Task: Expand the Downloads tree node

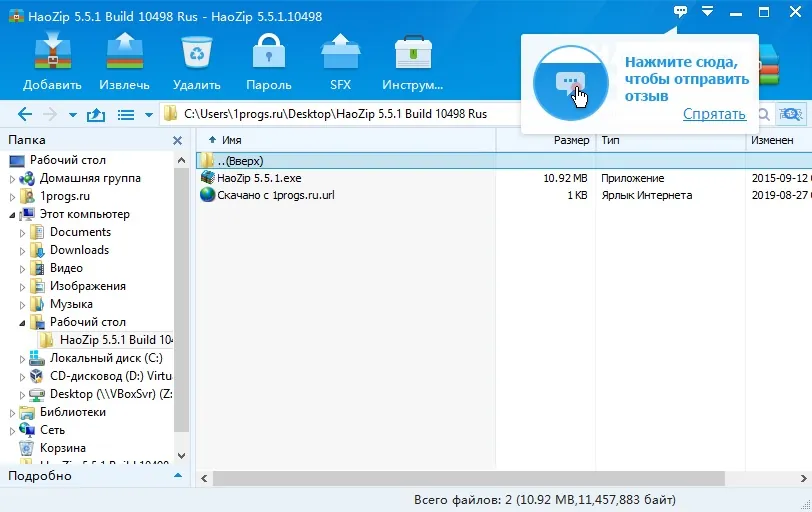Action: click(x=22, y=251)
